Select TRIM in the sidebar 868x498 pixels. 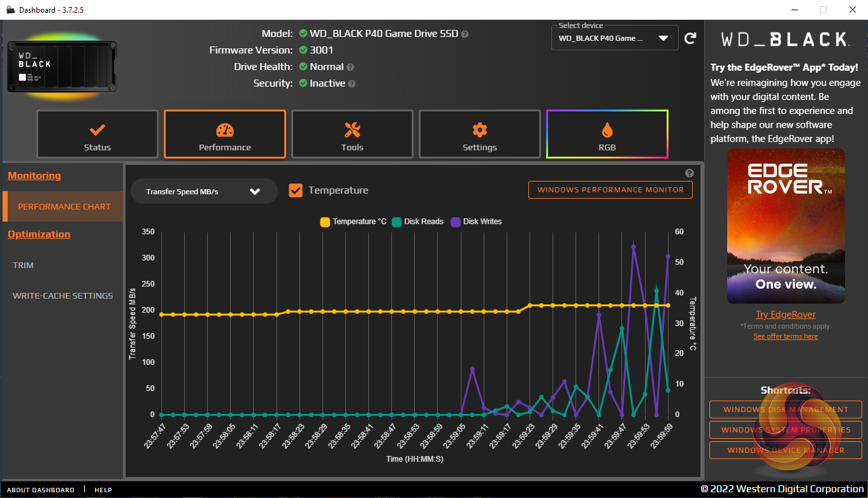tap(24, 265)
